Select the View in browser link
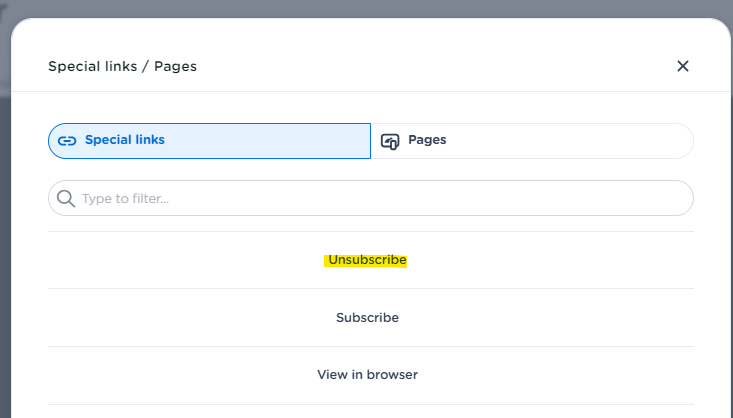 click(367, 375)
